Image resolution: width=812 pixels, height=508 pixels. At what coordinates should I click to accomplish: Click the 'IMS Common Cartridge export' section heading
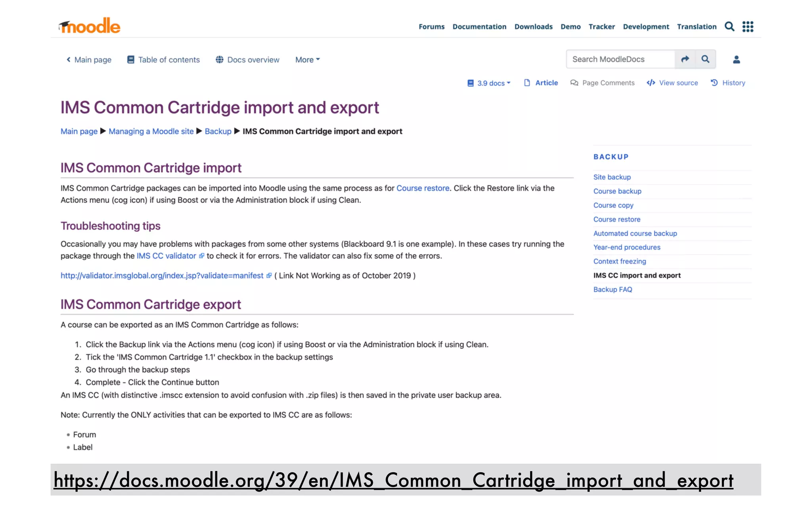(x=151, y=304)
